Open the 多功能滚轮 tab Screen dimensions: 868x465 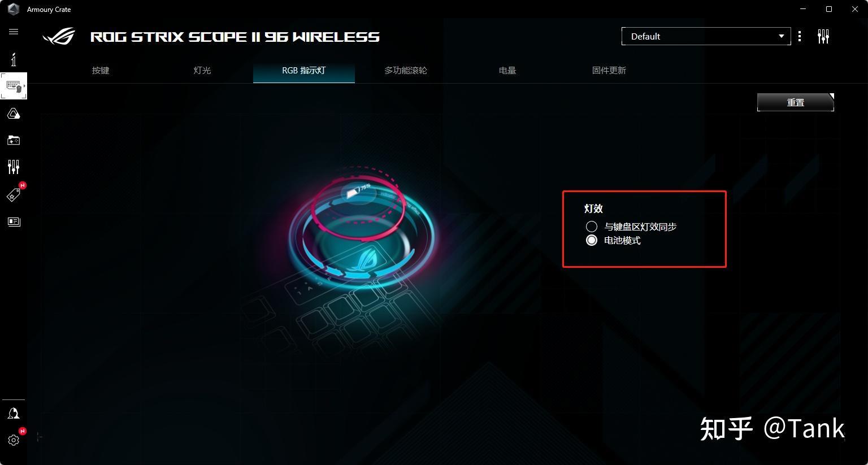[406, 71]
